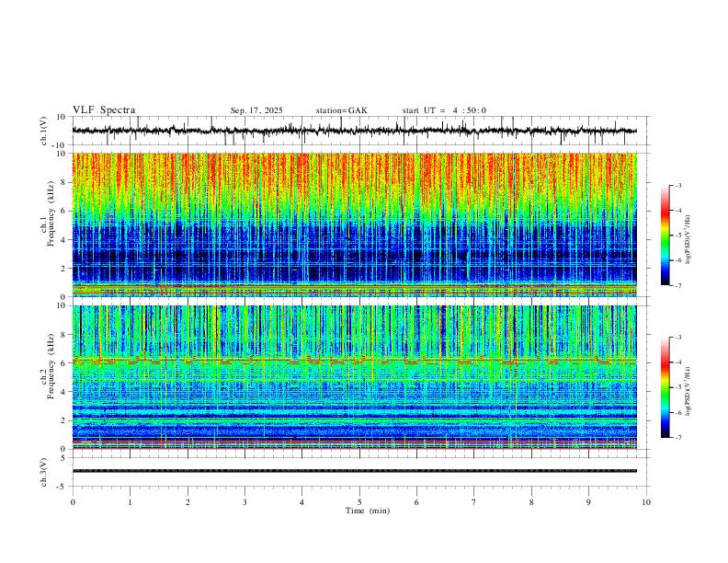The image size is (728, 563).
Task: Click the Sep. 17, 2025 date label
Action: click(x=256, y=110)
